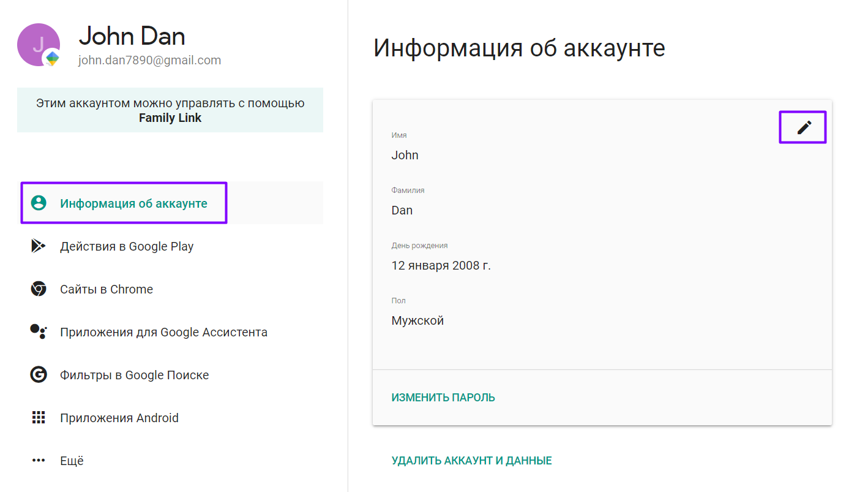This screenshot has height=492, width=868.
Task: Click the email john.dan7890@gmail.com
Action: (149, 60)
